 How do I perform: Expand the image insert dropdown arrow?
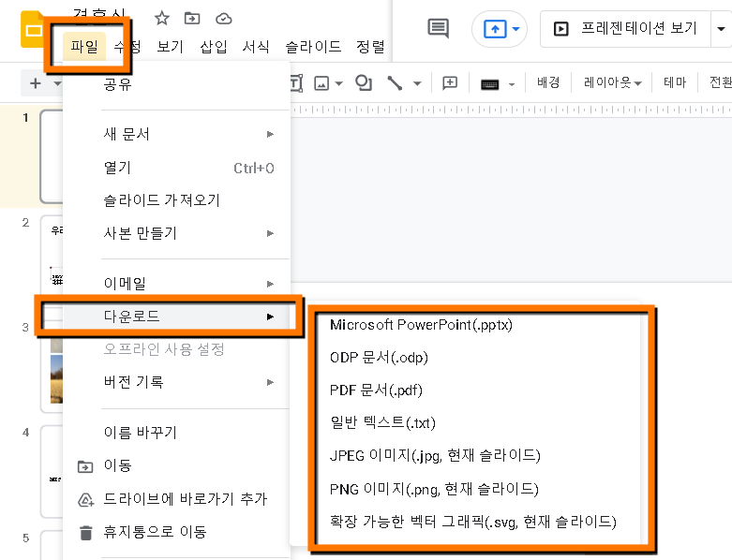click(339, 84)
